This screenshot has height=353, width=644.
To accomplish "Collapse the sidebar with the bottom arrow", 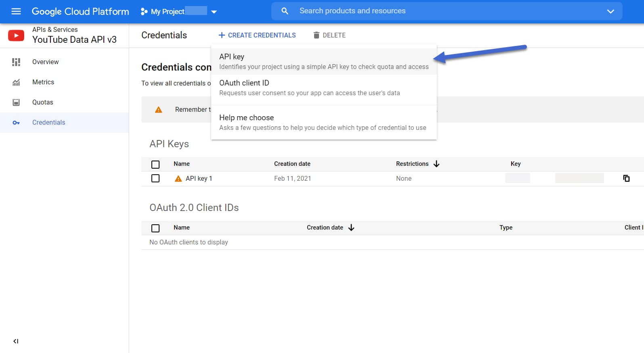I will (x=16, y=341).
